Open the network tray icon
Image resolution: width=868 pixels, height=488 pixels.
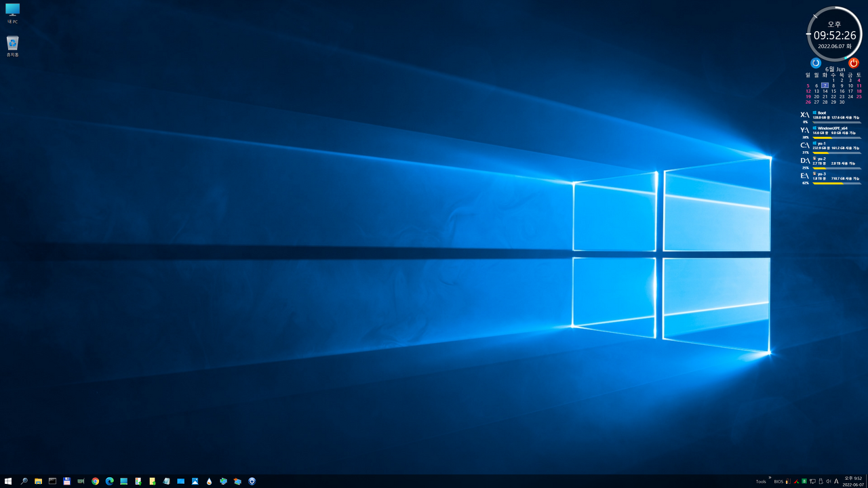[x=812, y=482]
